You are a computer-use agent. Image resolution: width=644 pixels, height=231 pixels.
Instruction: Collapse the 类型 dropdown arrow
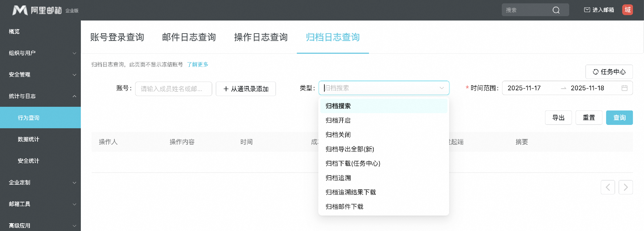(442, 88)
